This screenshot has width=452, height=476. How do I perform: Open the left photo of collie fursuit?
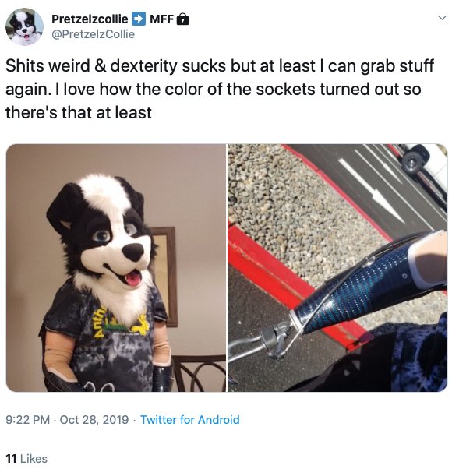pyautogui.click(x=116, y=268)
